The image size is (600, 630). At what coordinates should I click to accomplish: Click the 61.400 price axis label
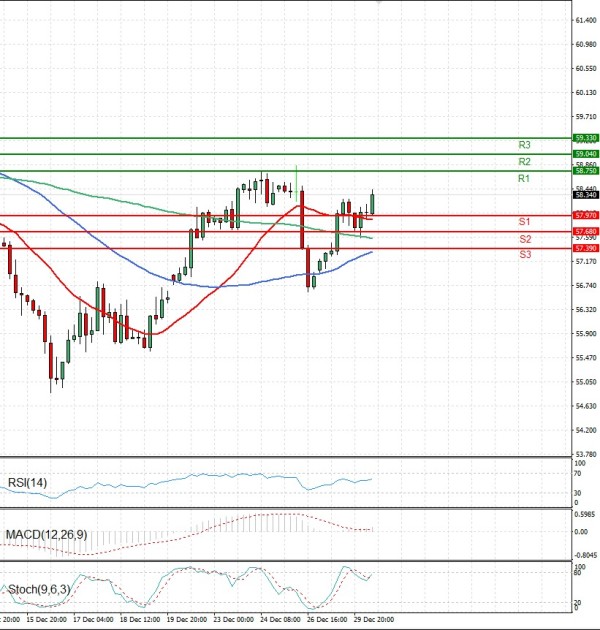586,20
